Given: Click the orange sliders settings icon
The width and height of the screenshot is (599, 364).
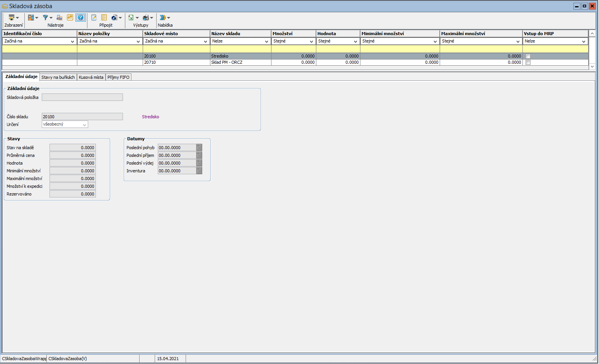Looking at the screenshot, I should (x=70, y=18).
